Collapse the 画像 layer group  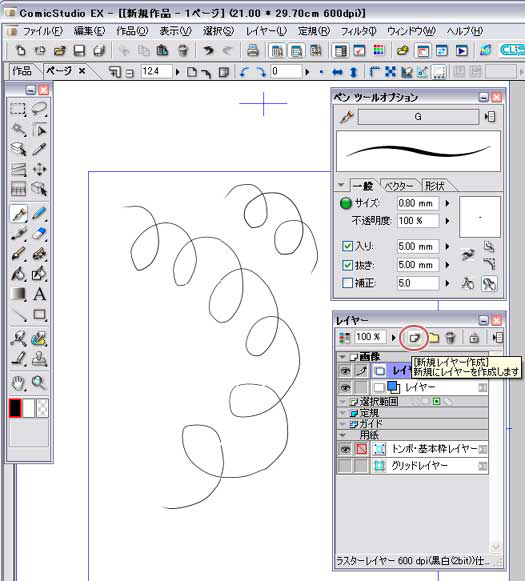(342, 357)
